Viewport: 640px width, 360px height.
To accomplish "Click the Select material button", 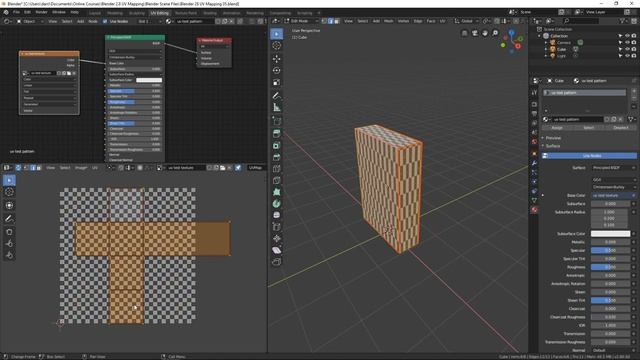I will [x=589, y=128].
